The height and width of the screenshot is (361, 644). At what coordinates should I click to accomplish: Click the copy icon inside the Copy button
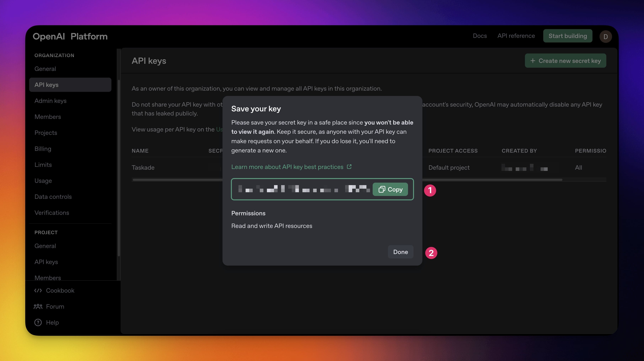click(382, 189)
